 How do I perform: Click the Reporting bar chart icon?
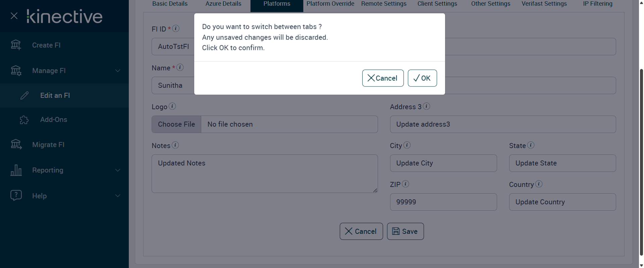pyautogui.click(x=16, y=170)
